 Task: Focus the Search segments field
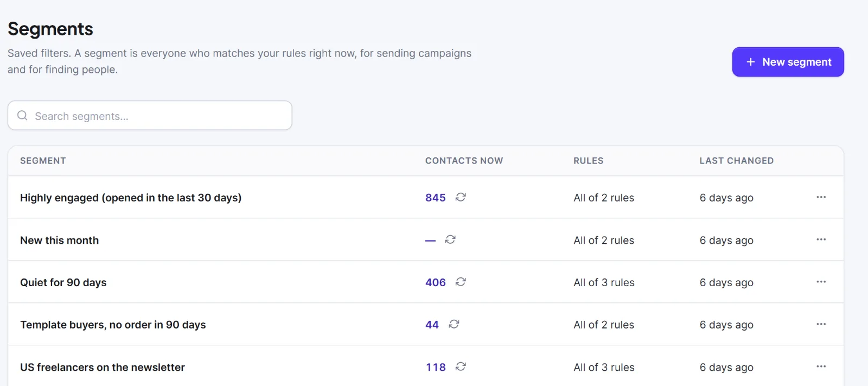pyautogui.click(x=150, y=115)
